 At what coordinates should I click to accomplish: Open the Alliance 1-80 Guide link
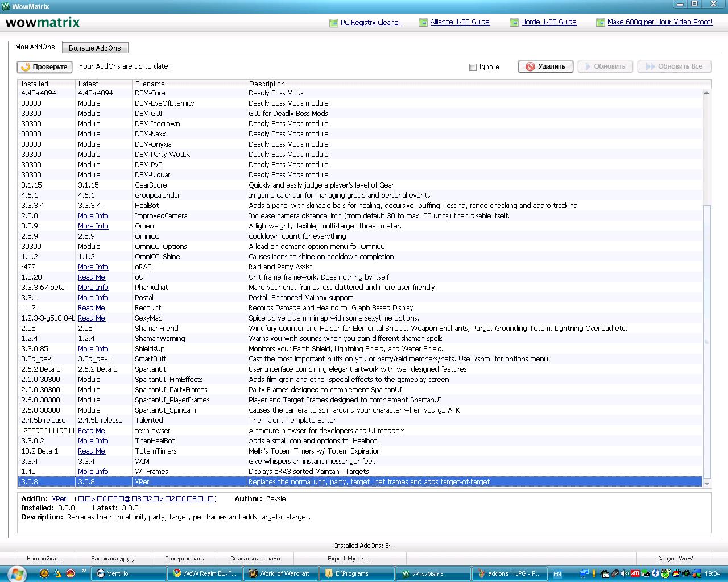pos(460,22)
